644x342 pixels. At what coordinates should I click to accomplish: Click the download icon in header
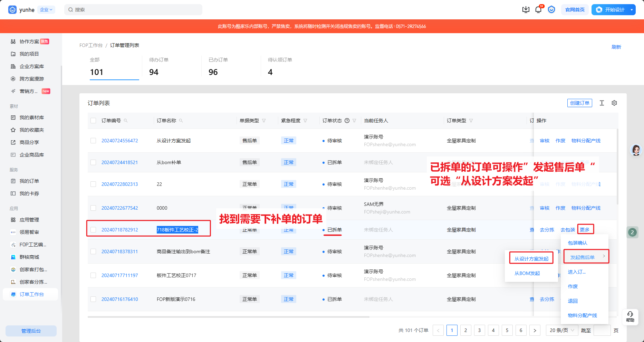[x=526, y=10]
